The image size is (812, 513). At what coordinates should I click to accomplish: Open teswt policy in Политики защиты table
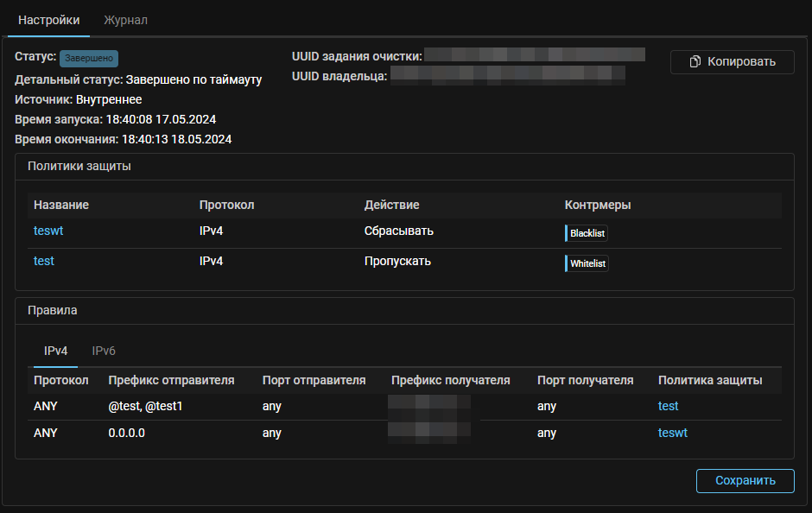(x=48, y=231)
